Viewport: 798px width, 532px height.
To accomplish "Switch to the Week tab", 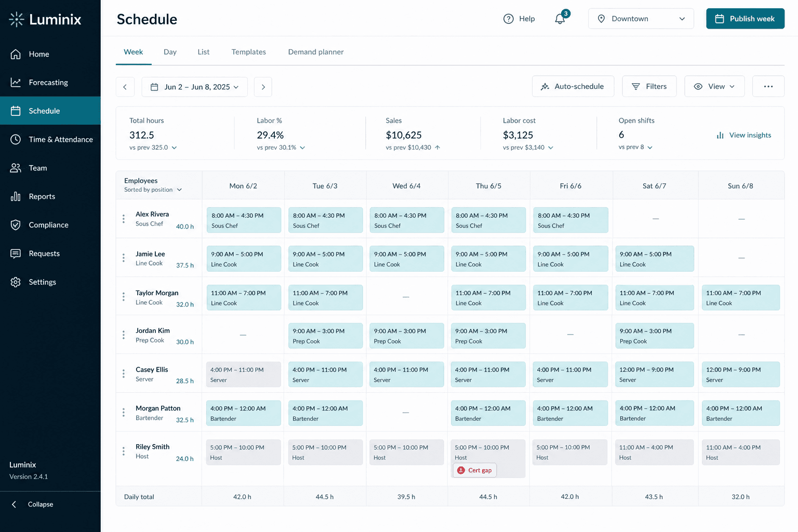I will click(134, 52).
